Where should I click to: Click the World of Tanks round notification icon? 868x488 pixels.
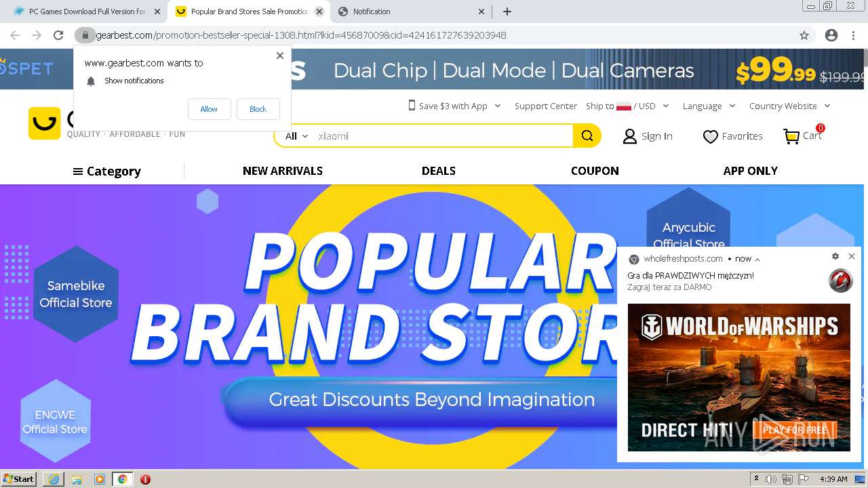coord(841,281)
